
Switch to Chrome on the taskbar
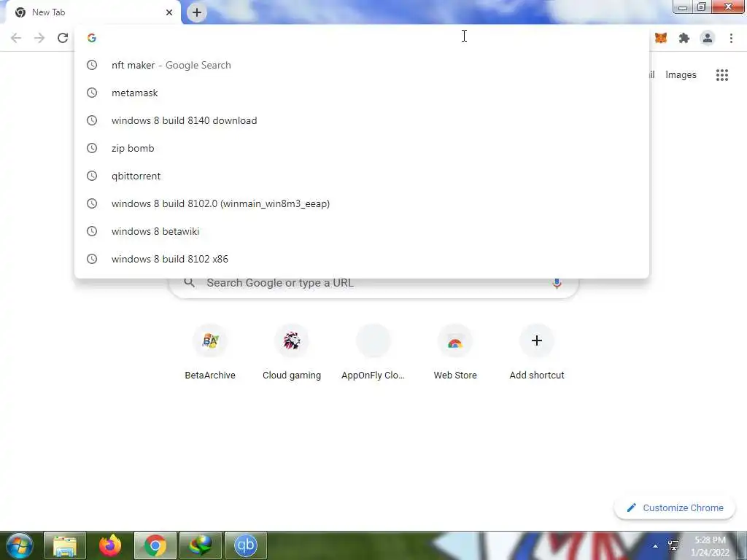155,545
